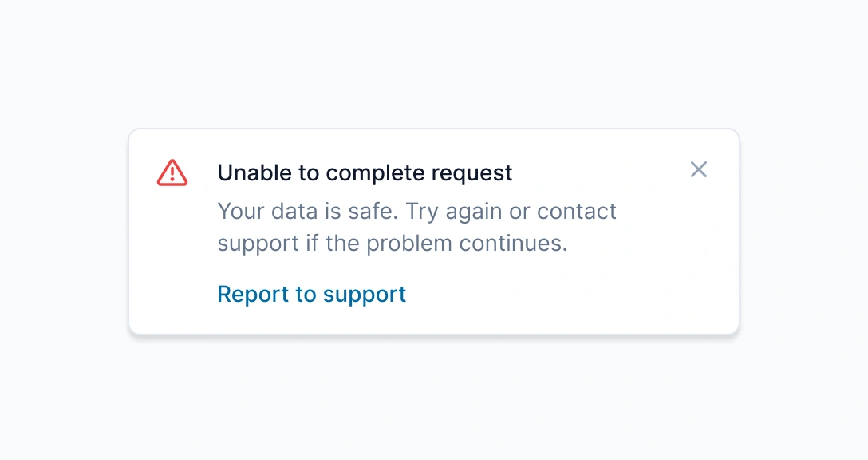Click the word "contact" in the message

click(577, 212)
